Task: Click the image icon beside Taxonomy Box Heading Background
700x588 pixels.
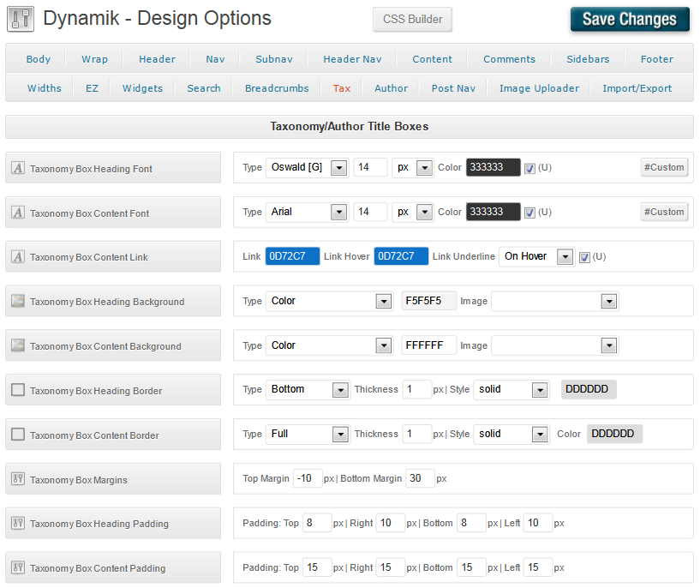Action: (18, 301)
